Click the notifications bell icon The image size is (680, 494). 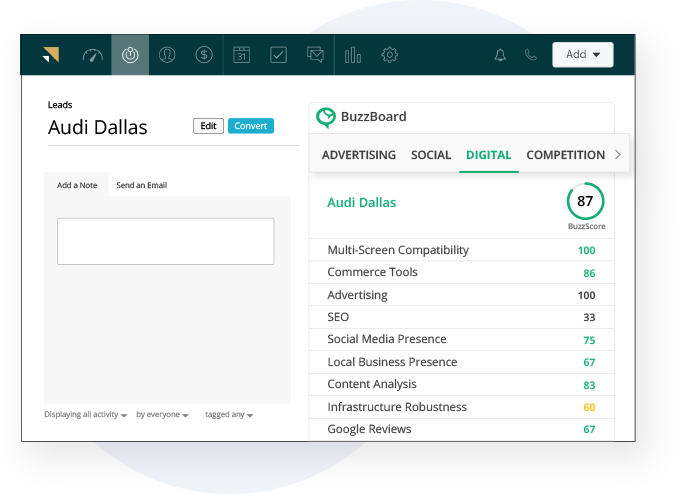click(x=500, y=55)
